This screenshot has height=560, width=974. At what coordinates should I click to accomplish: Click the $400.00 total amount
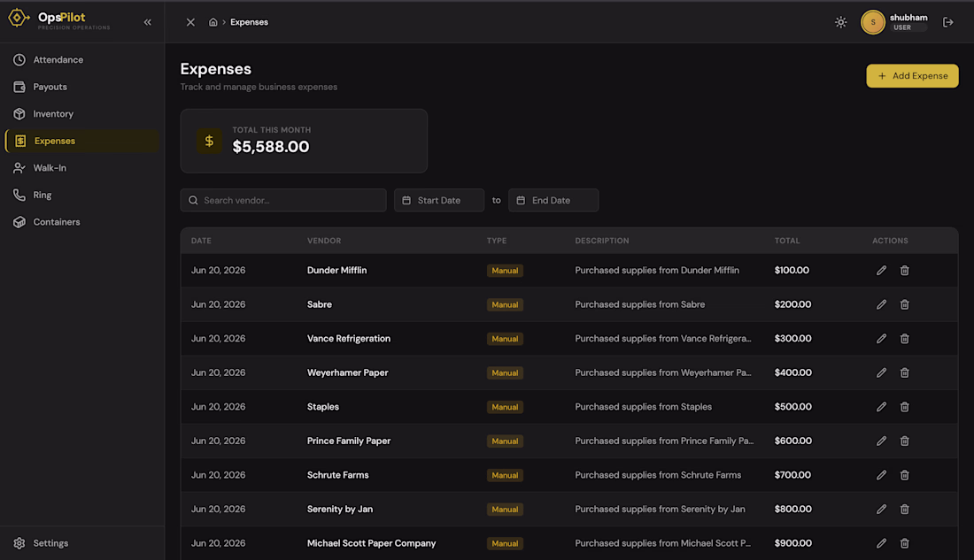coord(792,373)
